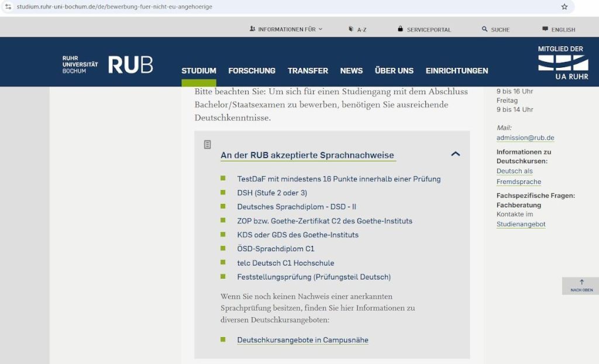
Task: Click the 'An der RUB akzeptierte Sprachnachweise' heading
Action: (x=308, y=155)
